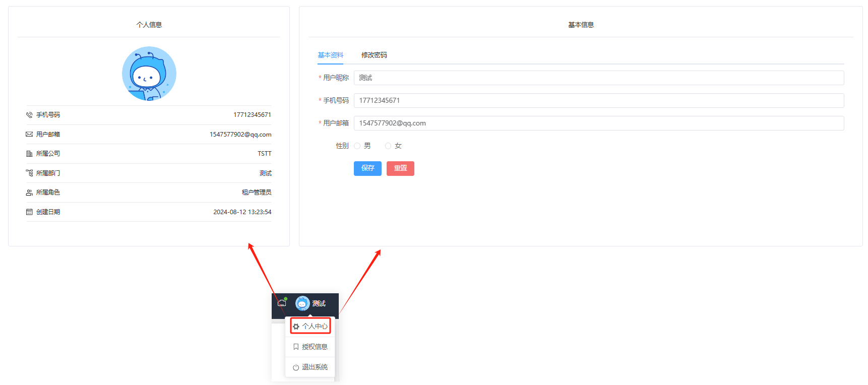This screenshot has height=385, width=868.
Task: Click the 所属公司 row label
Action: [x=48, y=154]
